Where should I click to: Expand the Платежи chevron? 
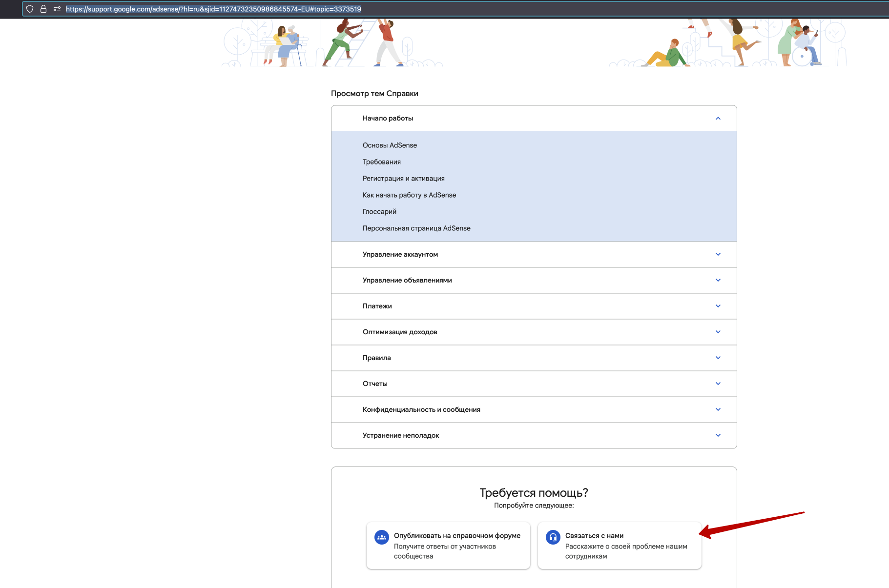(x=718, y=306)
